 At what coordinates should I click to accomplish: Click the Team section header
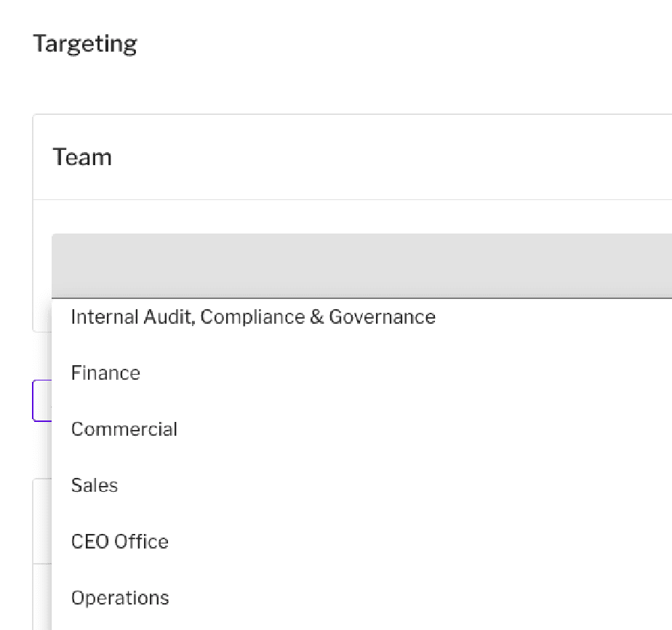click(82, 157)
